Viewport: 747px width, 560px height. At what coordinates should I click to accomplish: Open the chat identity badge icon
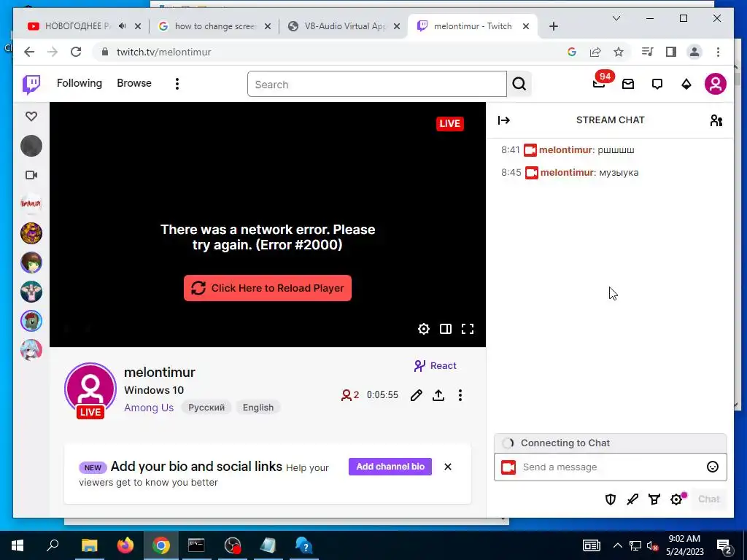click(x=508, y=467)
